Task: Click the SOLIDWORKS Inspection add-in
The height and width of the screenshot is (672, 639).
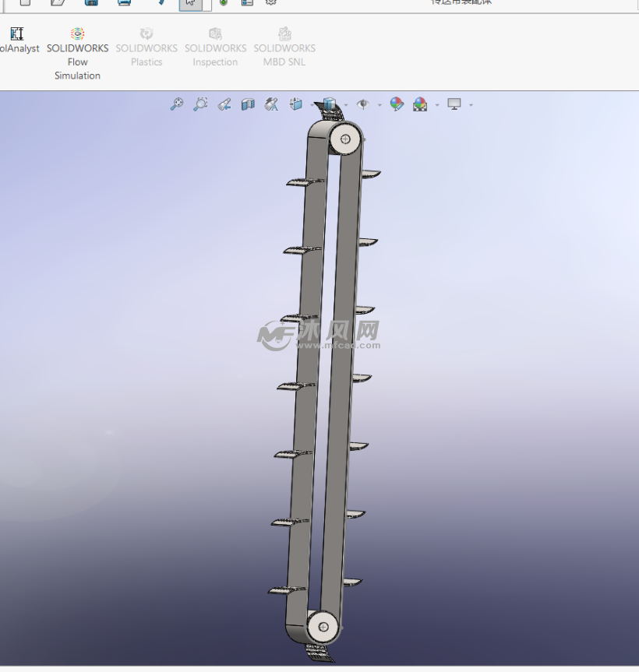Action: point(215,47)
